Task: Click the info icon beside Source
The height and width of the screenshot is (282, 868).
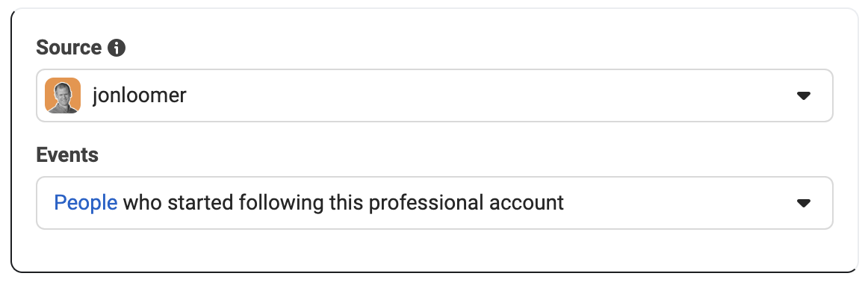Action: point(117,48)
